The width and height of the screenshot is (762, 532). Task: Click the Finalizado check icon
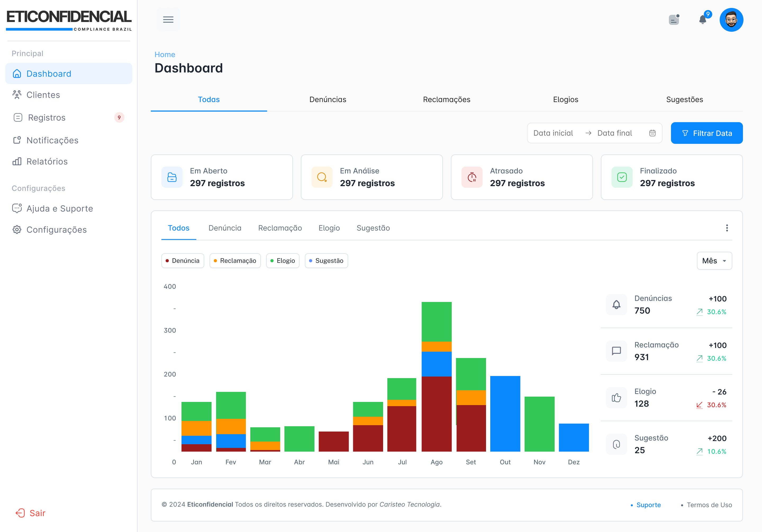point(622,177)
